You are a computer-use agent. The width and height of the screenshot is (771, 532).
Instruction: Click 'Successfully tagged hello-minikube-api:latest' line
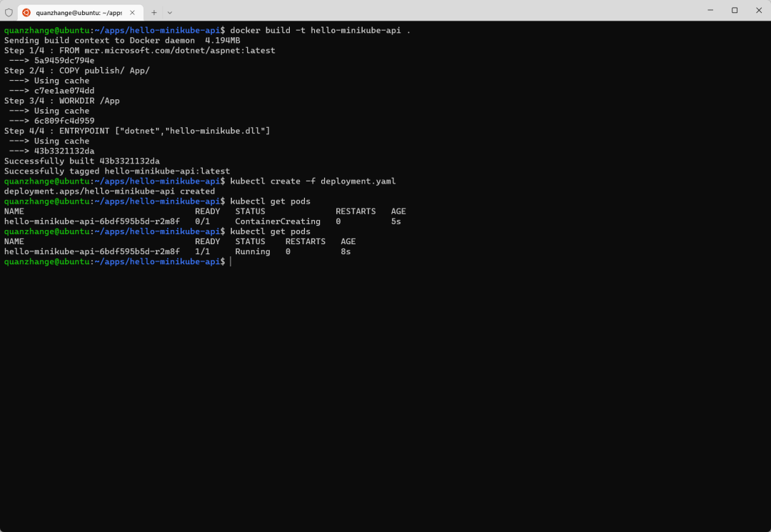[117, 171]
